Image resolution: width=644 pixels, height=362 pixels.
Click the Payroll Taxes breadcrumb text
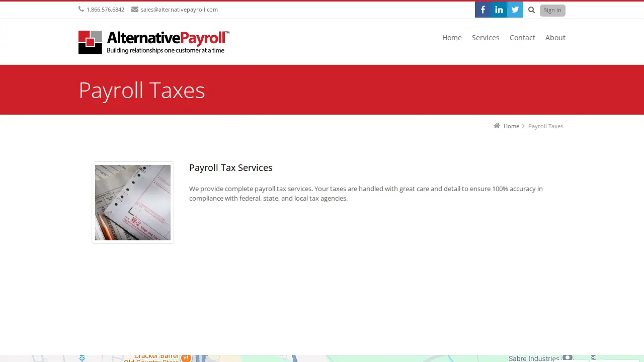click(546, 126)
